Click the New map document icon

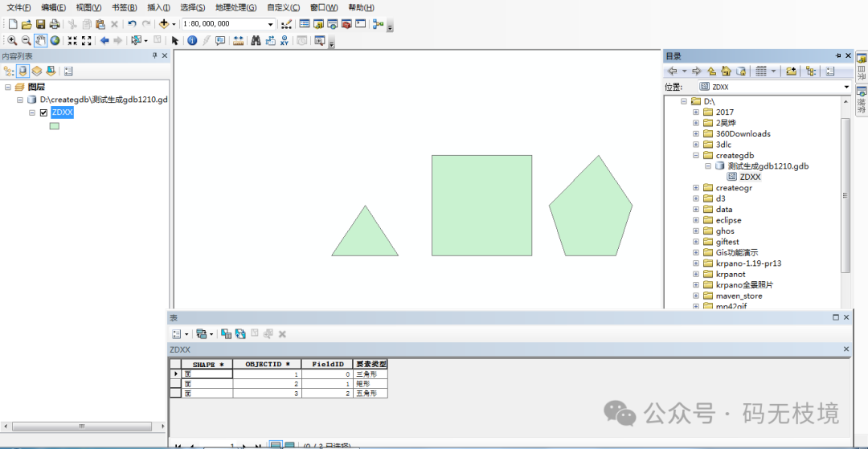pyautogui.click(x=13, y=24)
